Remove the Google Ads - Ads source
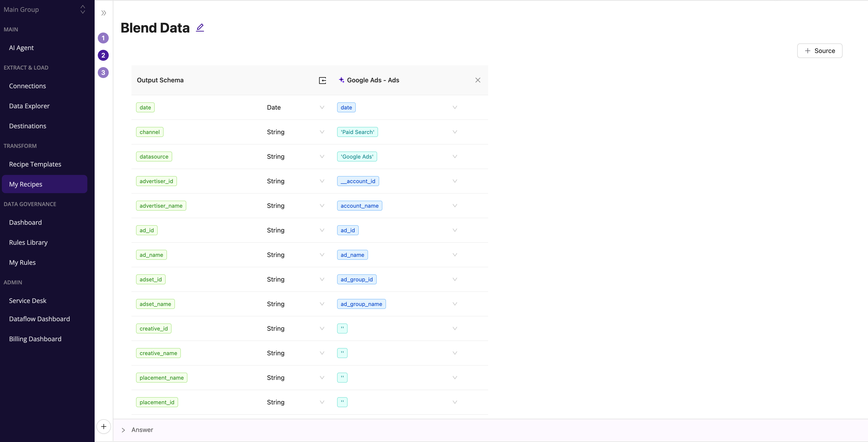Image resolution: width=868 pixels, height=442 pixels. [x=477, y=80]
